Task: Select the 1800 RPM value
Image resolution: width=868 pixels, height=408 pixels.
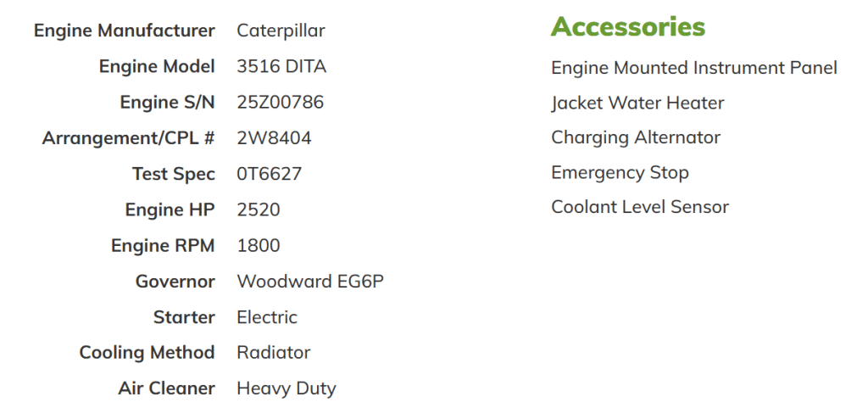Action: 259,246
